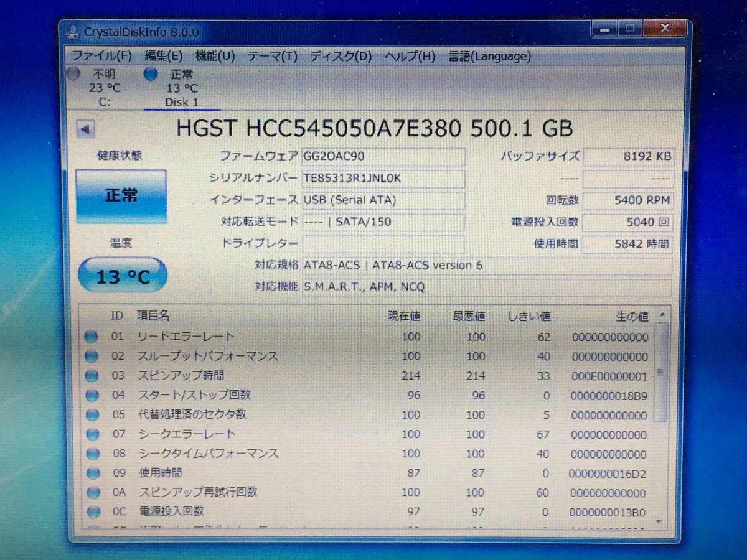Click the blue status indicator above Disk 1
Viewport: 747px width, 560px height.
click(x=151, y=74)
